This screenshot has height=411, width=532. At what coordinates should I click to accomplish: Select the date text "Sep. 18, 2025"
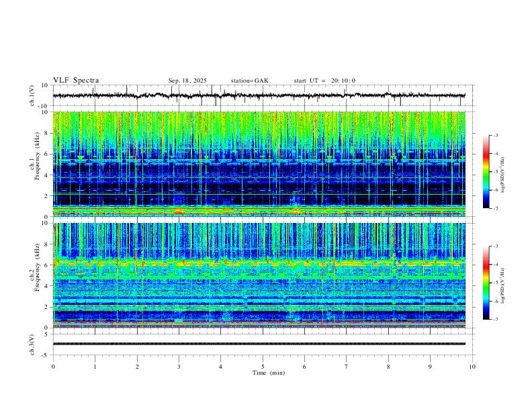pyautogui.click(x=187, y=81)
